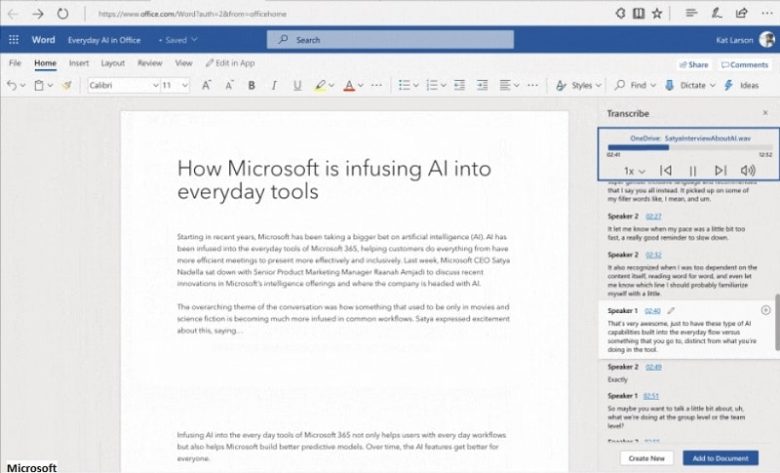This screenshot has height=473, width=780.
Task: Open more font options ellipsis
Action: click(377, 86)
